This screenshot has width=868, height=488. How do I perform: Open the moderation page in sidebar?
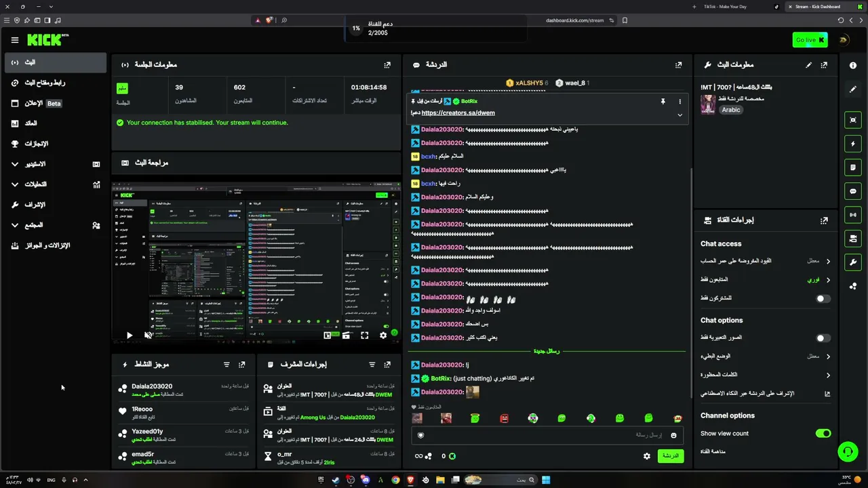(56, 205)
